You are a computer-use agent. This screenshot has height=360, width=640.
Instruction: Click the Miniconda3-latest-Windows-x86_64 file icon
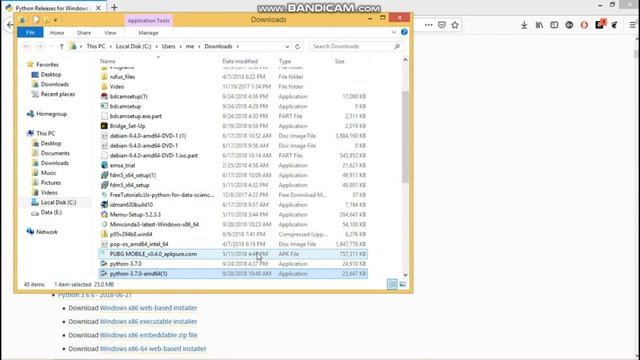104,224
